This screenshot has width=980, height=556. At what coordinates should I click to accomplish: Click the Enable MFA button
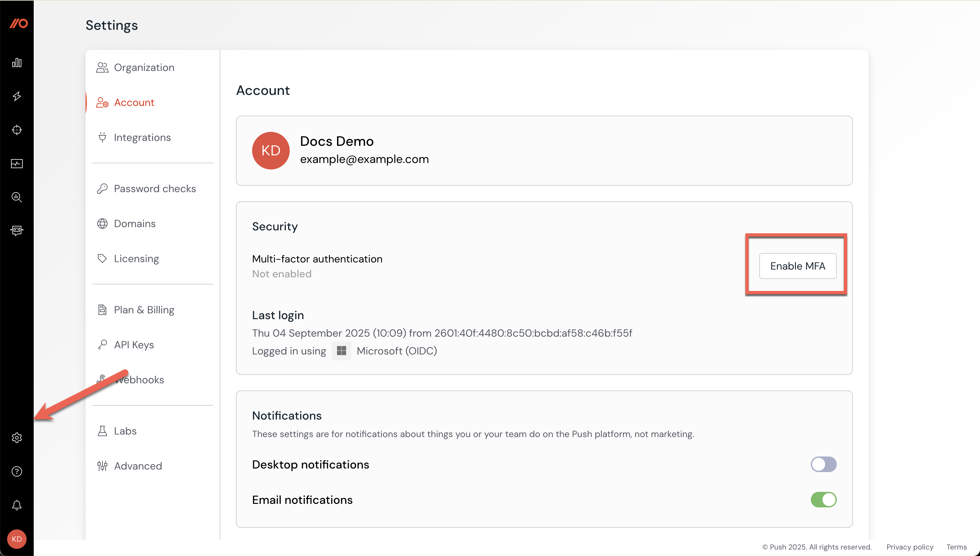click(x=798, y=266)
